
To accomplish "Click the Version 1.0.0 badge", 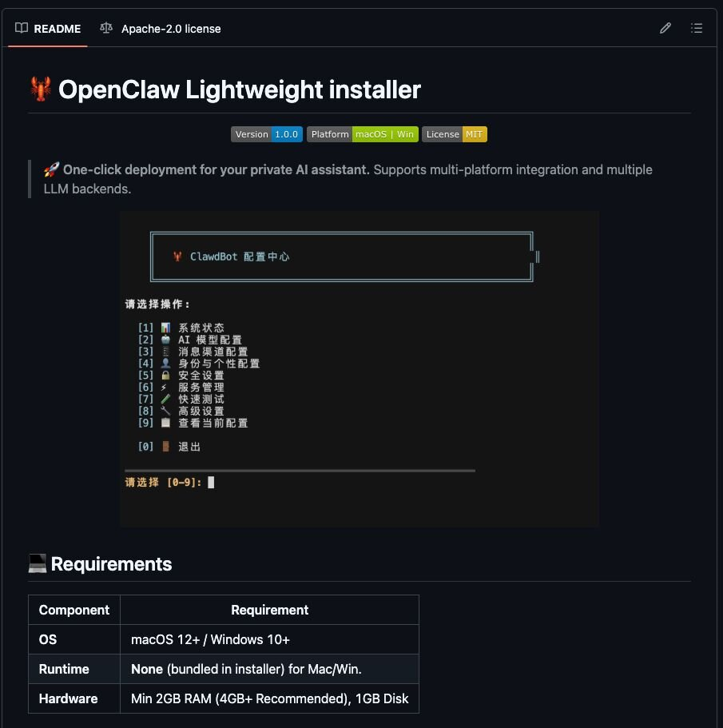I will [x=267, y=134].
